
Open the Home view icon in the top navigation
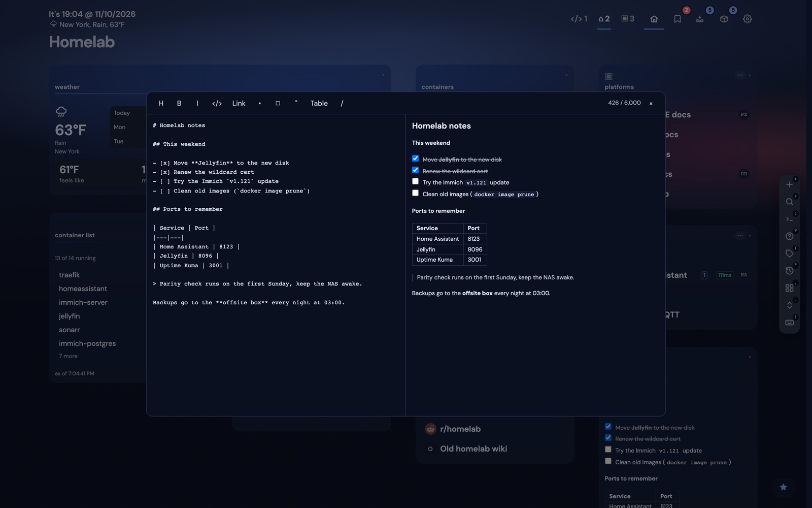(x=654, y=19)
